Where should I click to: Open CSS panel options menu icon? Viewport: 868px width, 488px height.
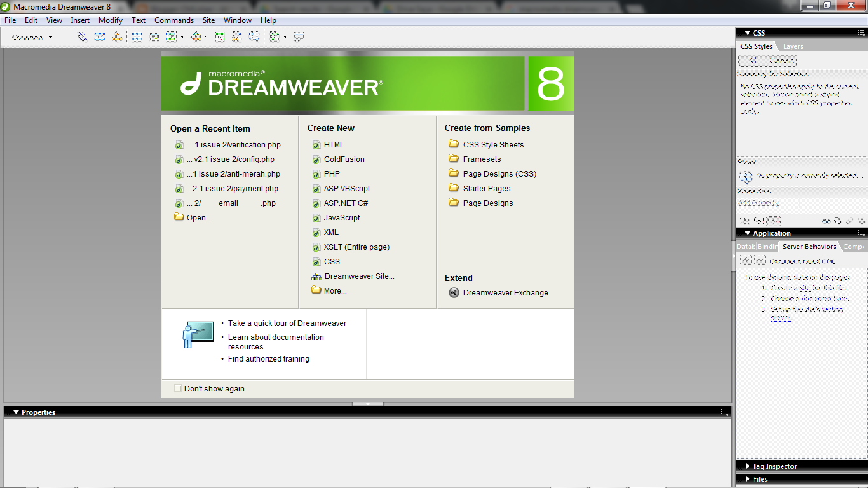[861, 33]
